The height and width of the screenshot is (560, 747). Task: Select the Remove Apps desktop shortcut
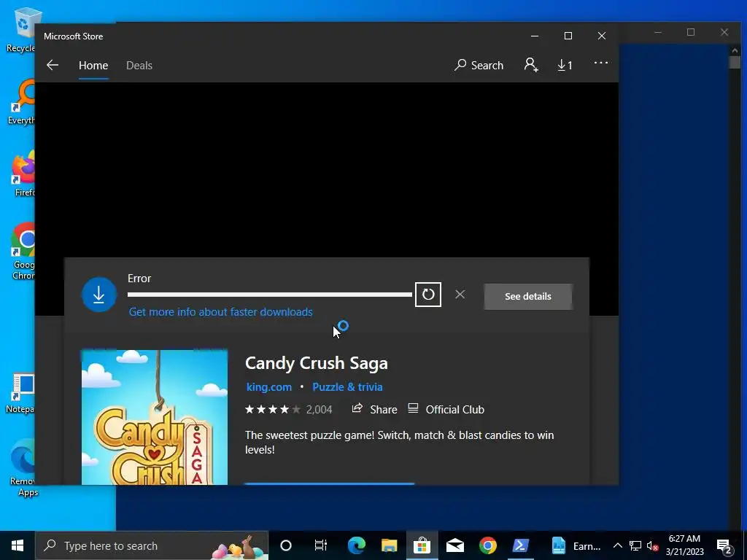tap(23, 467)
